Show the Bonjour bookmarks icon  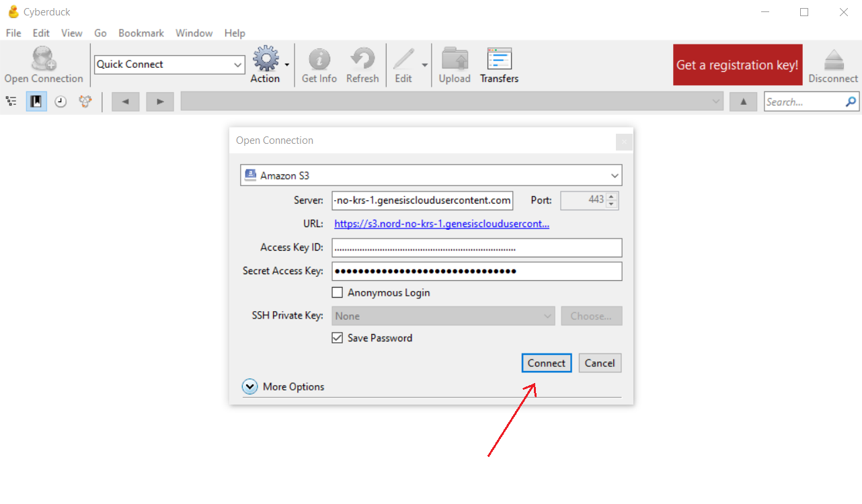[x=85, y=101]
